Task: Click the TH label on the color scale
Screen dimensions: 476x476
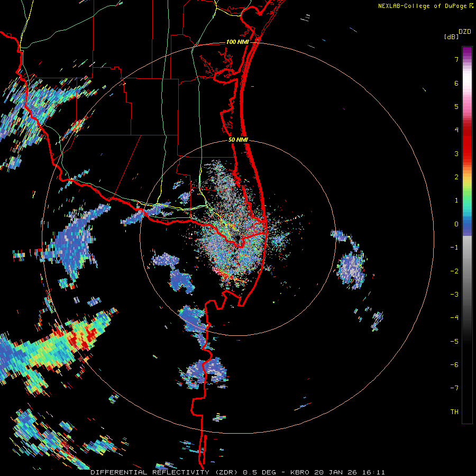Action: (454, 412)
